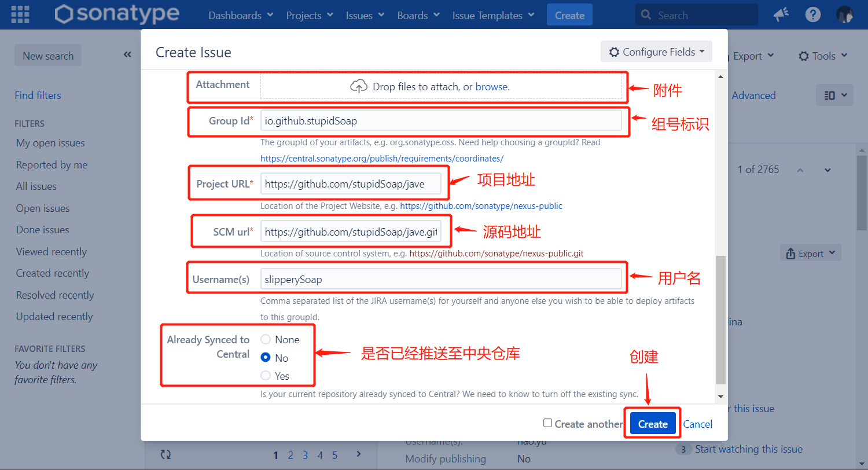This screenshot has height=470, width=868.
Task: Select Done issues filter
Action: click(x=42, y=230)
